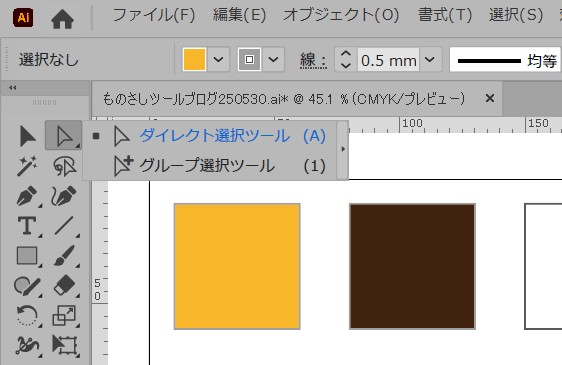Open the 編集(E) menu
The height and width of the screenshot is (365, 562).
(239, 15)
